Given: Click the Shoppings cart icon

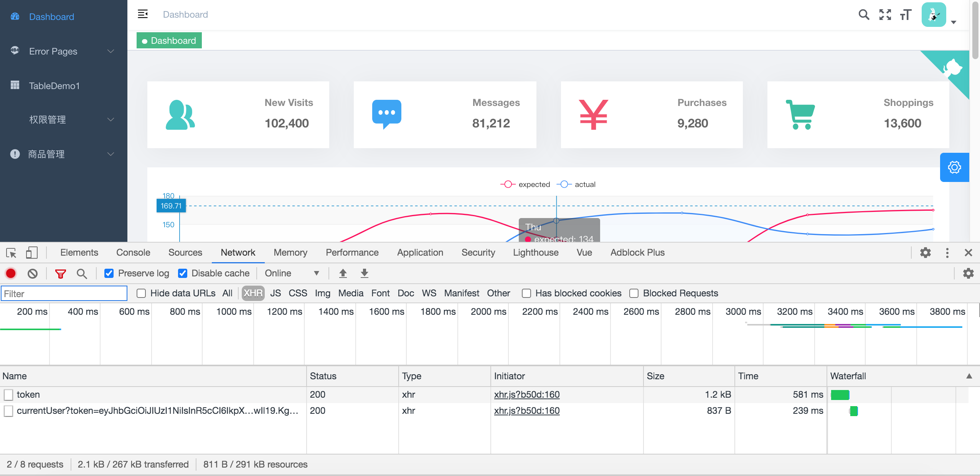Looking at the screenshot, I should [x=800, y=115].
